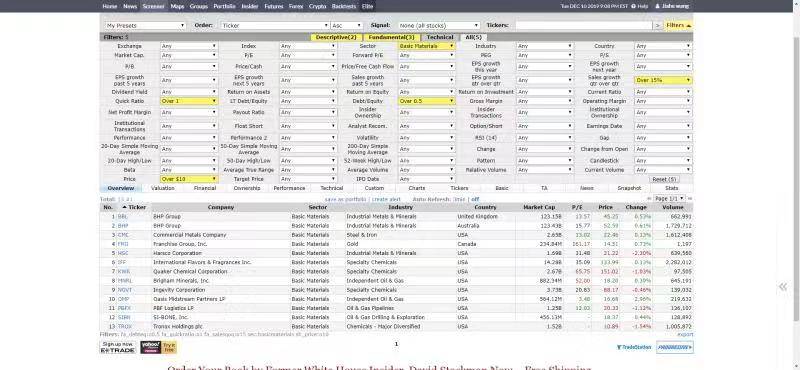Click the Tickers input field
Screen dimensions: 800x370
[x=584, y=25]
